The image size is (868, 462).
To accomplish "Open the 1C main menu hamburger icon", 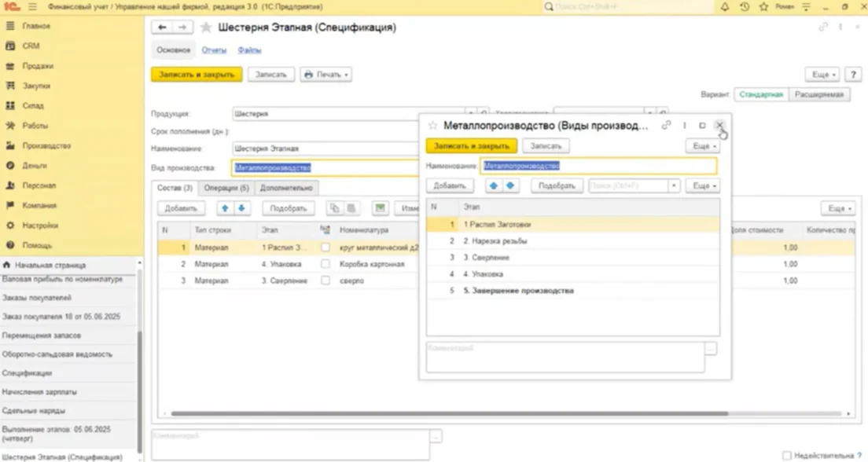I will click(32, 6).
